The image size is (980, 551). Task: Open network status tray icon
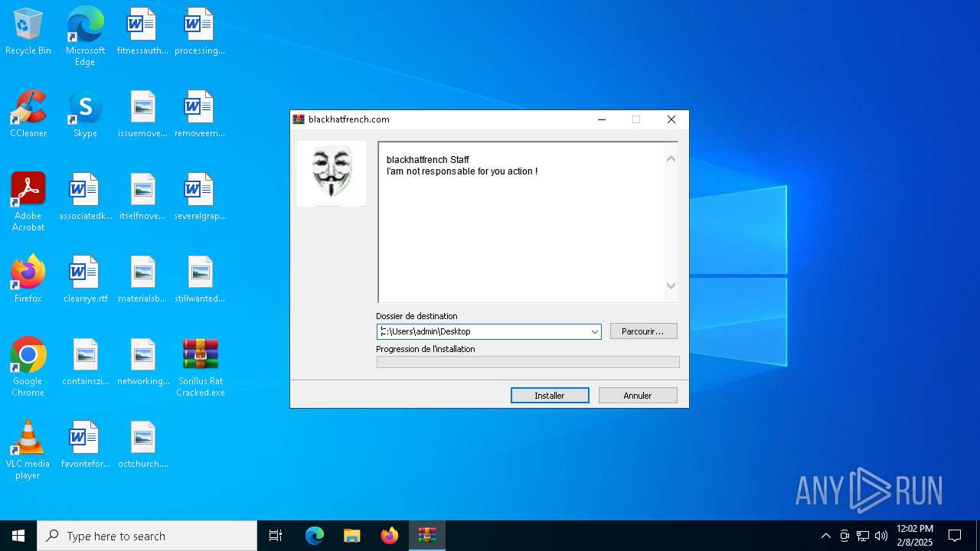pyautogui.click(x=863, y=536)
